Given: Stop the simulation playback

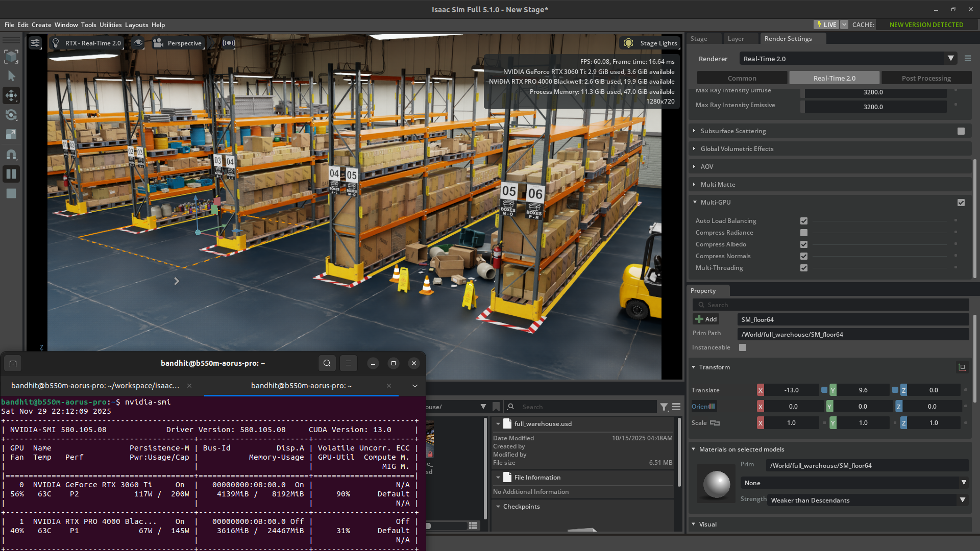Looking at the screenshot, I should pyautogui.click(x=11, y=193).
